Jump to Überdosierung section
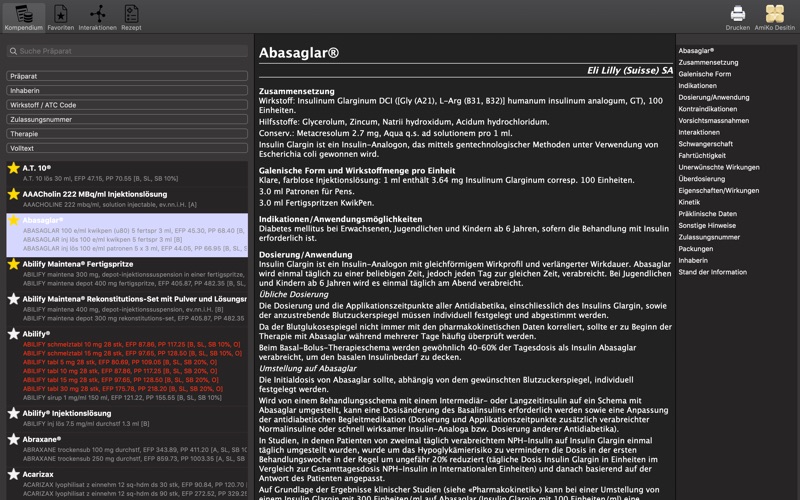800x500 pixels. [x=702, y=179]
